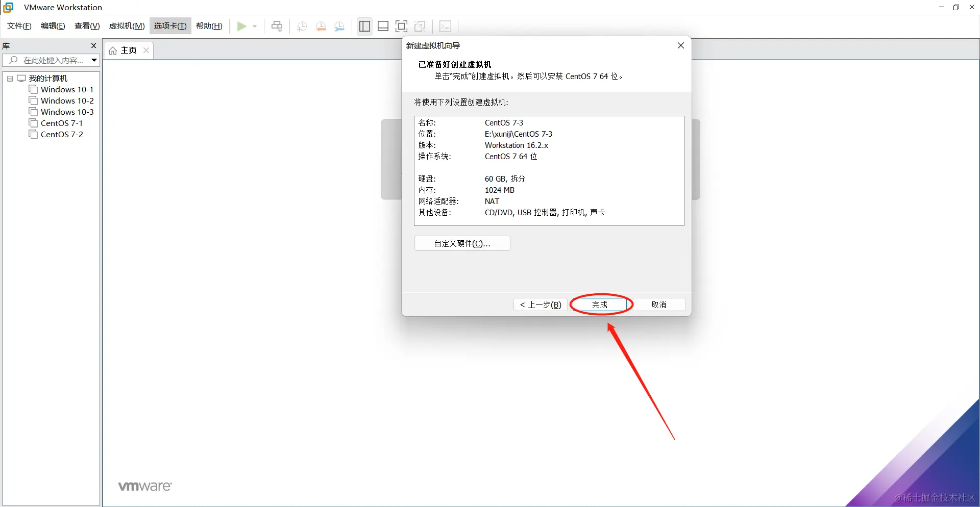Close the 主页 tab

(146, 50)
